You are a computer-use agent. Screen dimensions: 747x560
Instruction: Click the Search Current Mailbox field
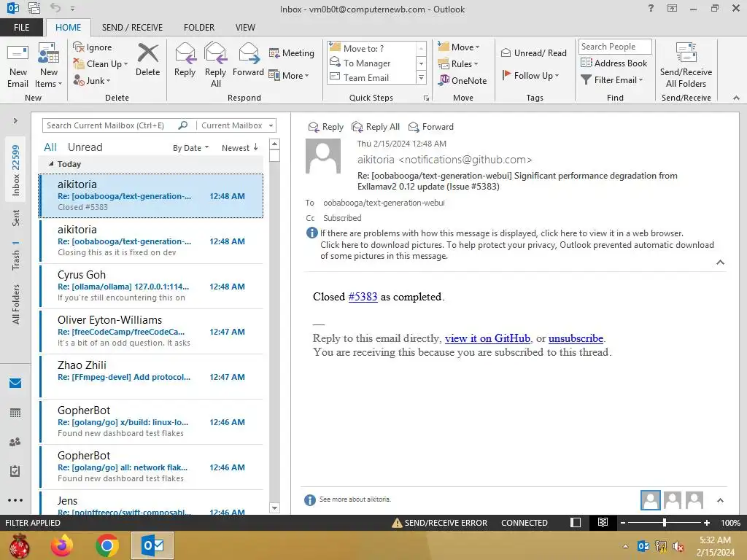coord(111,125)
